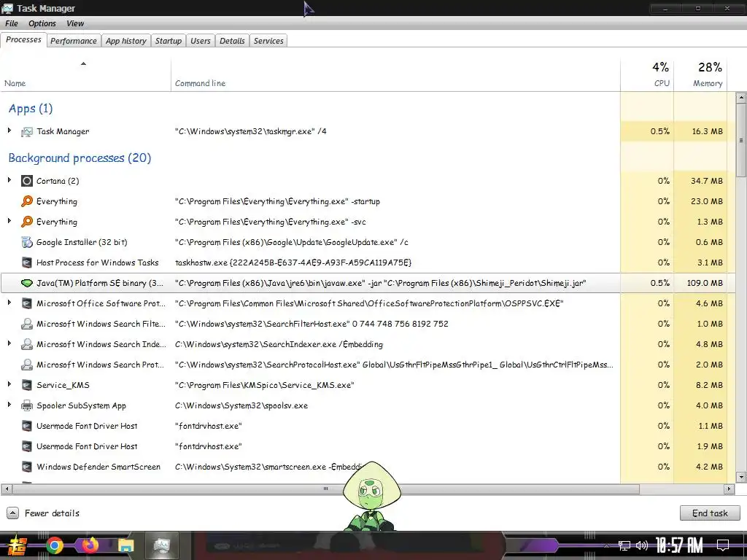Sort by the CPU column header
Viewport: 747px width, 560px height.
(x=647, y=75)
